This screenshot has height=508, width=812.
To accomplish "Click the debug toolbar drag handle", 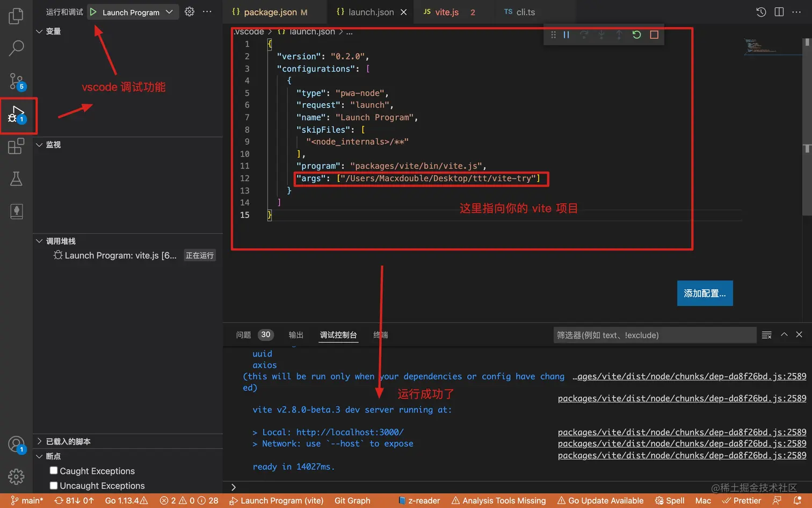I will tap(553, 34).
